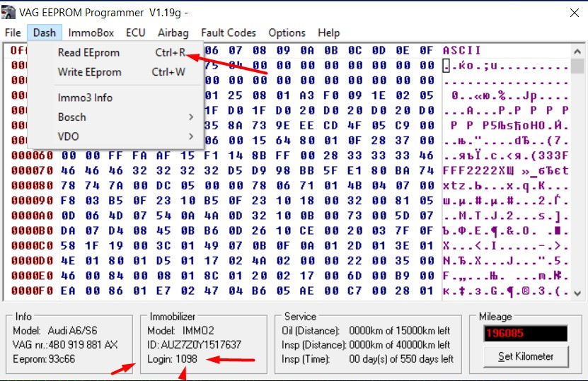
Task: Click the Eeprom 93c66 info text
Action: pos(44,359)
